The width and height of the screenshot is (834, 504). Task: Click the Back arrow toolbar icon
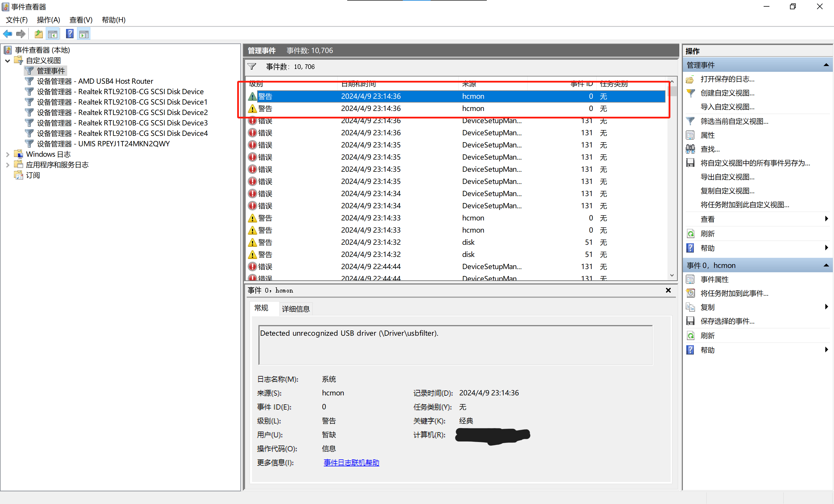[x=8, y=34]
